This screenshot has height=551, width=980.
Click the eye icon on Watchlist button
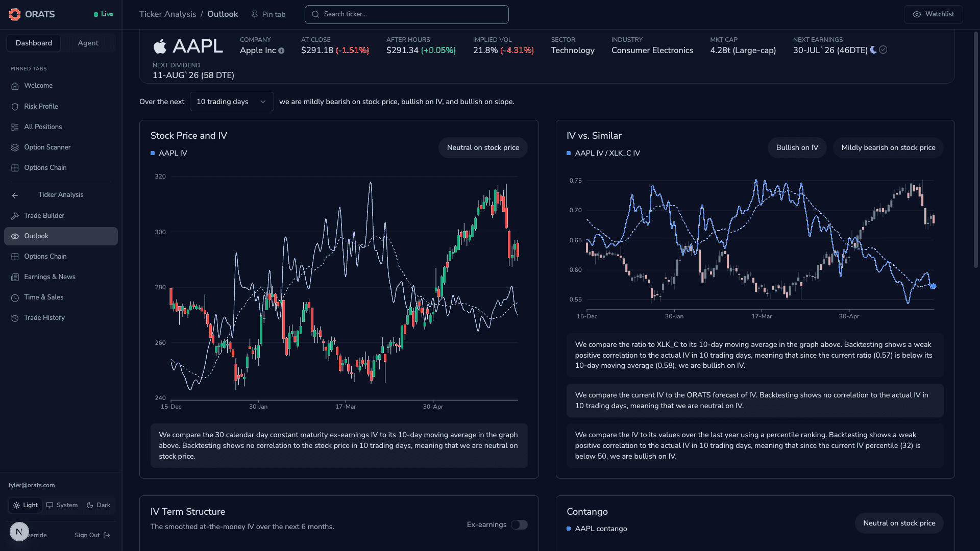[917, 14]
